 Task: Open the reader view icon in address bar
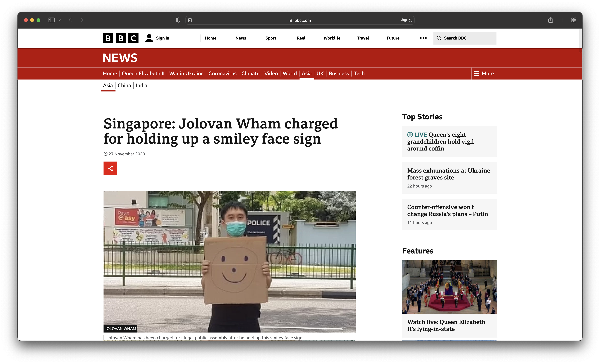pyautogui.click(x=190, y=20)
